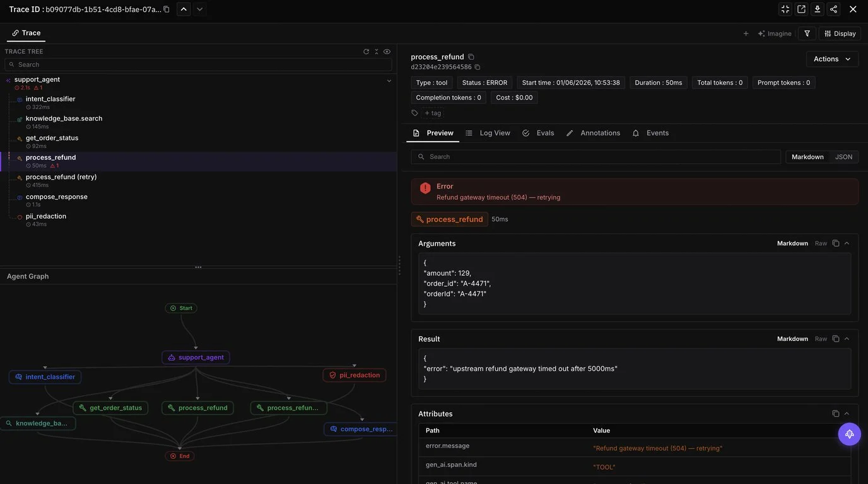Select pii_redaction tree row
The height and width of the screenshot is (484, 868).
(198, 220)
